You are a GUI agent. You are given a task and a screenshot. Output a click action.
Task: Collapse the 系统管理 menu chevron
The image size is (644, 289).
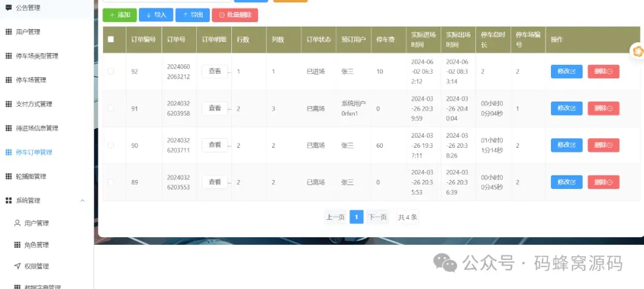[82, 201]
